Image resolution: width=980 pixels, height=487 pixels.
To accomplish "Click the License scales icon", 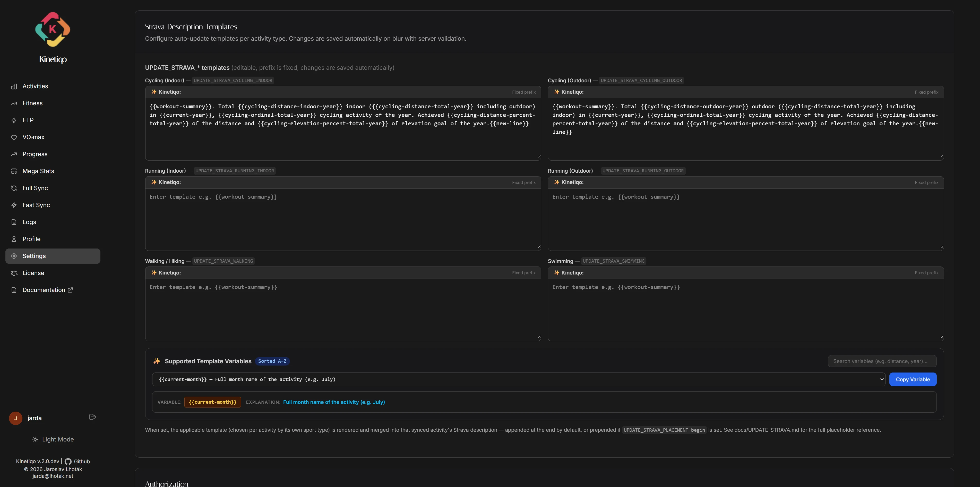I will pos(14,273).
